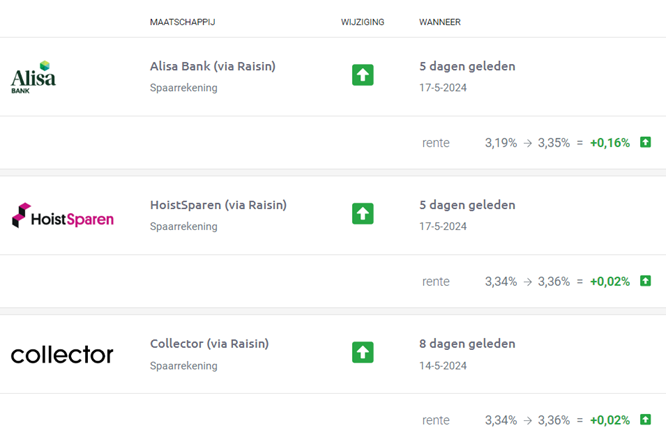Click green up-arrow icon in HoistSparen row

pos(363,214)
